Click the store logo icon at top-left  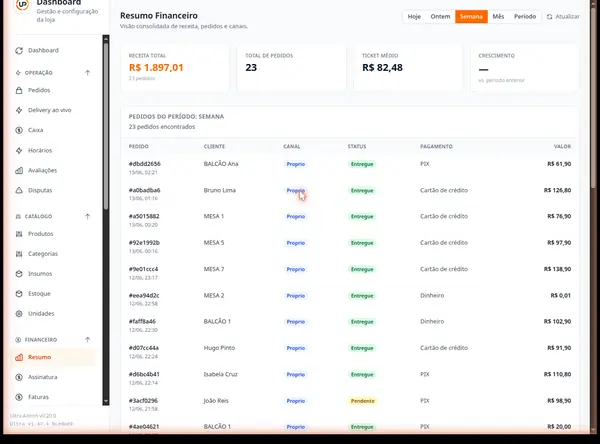23,5
